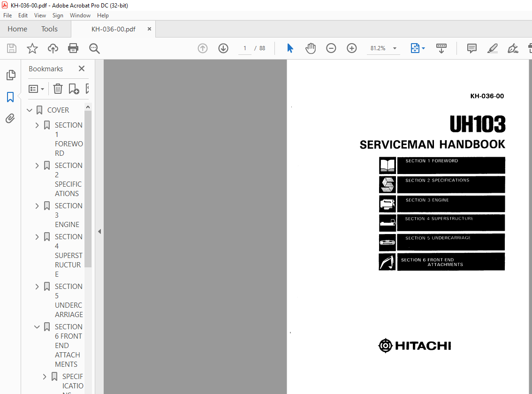Image resolution: width=532 pixels, height=394 pixels.
Task: Jump to SECTION 1 FOREWORD bookmark
Action: 68,139
